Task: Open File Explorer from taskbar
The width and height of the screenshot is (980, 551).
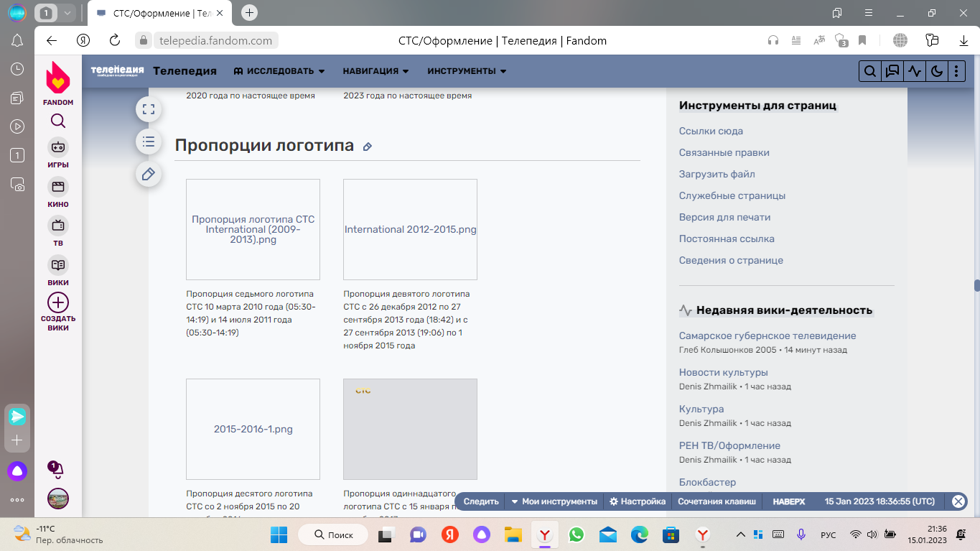Action: [513, 534]
